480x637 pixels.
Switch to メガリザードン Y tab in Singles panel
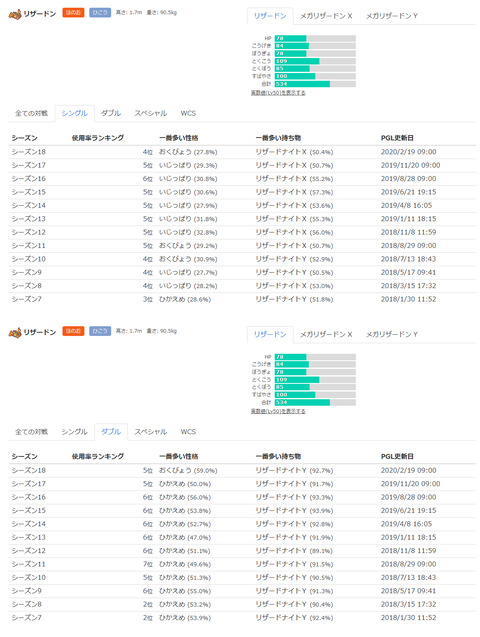coord(391,16)
